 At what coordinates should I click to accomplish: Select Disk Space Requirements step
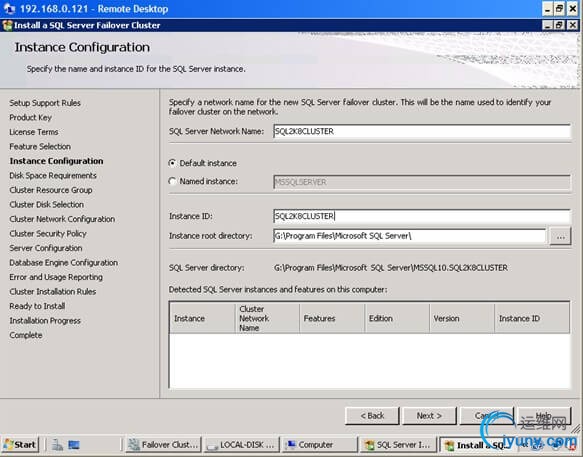coord(53,176)
